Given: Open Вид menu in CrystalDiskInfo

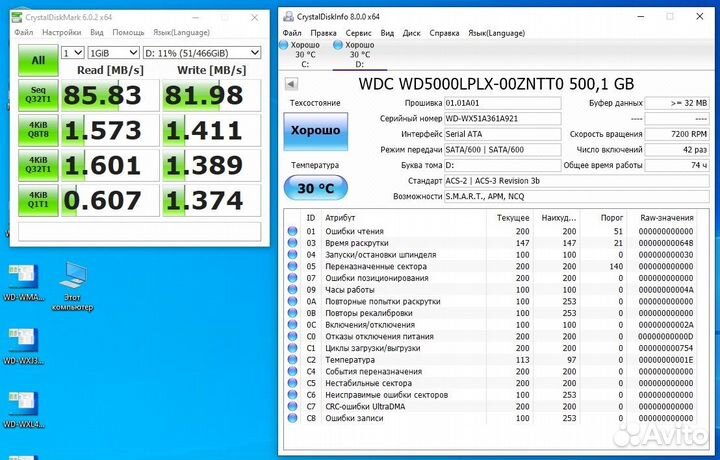Looking at the screenshot, I should (387, 33).
